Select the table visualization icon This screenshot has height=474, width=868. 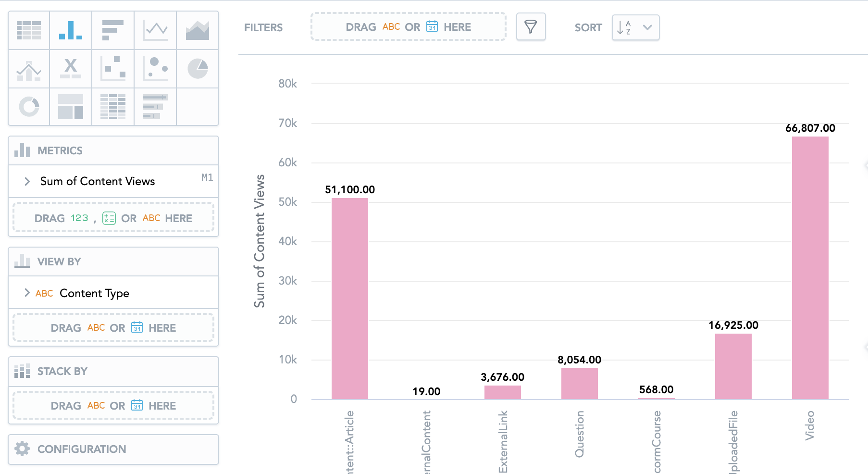click(29, 30)
